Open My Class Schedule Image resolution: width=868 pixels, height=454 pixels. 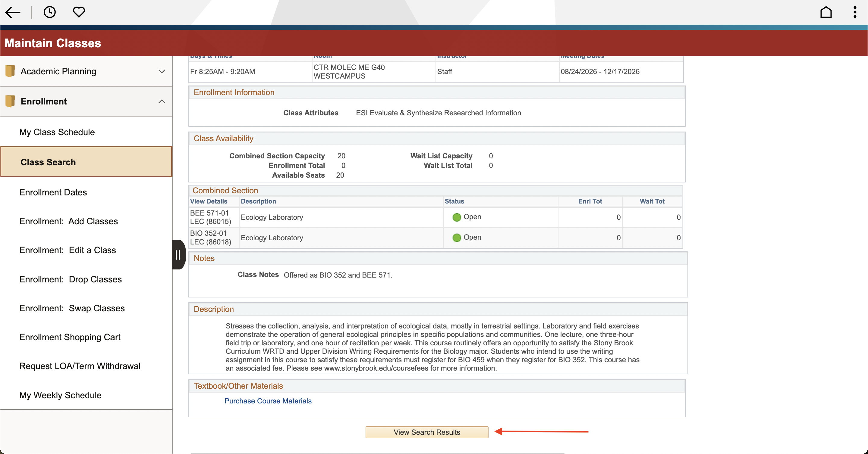(57, 132)
